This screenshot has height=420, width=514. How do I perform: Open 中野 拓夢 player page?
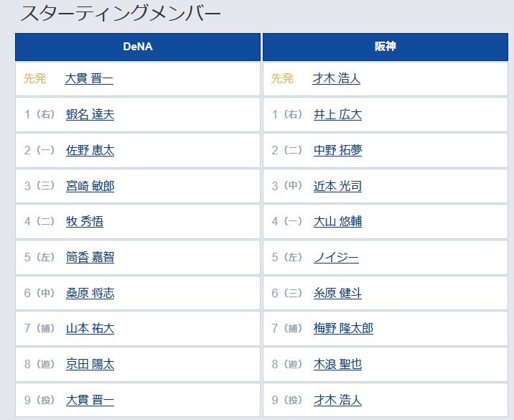[337, 150]
